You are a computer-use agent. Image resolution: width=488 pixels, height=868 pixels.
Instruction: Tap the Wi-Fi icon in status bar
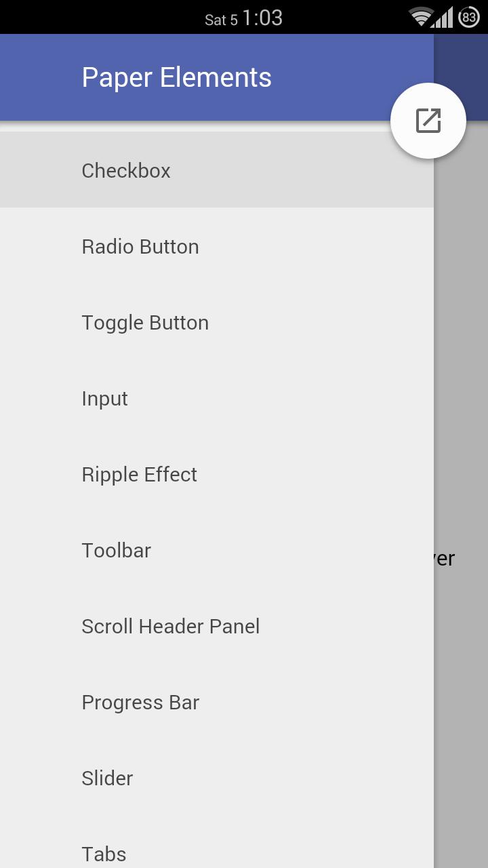(x=420, y=17)
